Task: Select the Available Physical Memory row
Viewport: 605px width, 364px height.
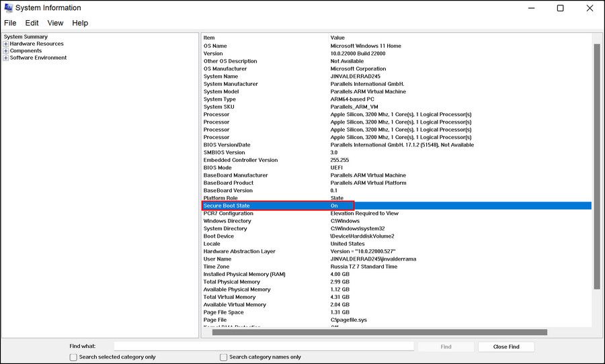Action: coord(397,289)
